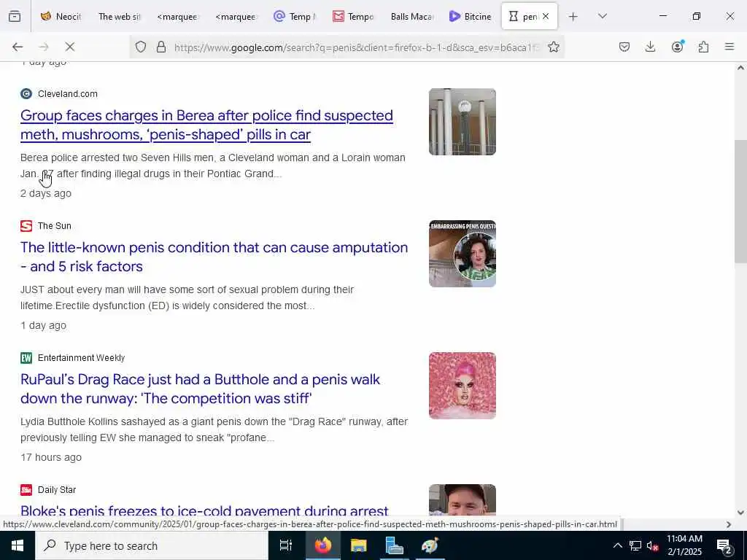The image size is (747, 560).
Task: Stop loading the page
Action: [x=69, y=47]
